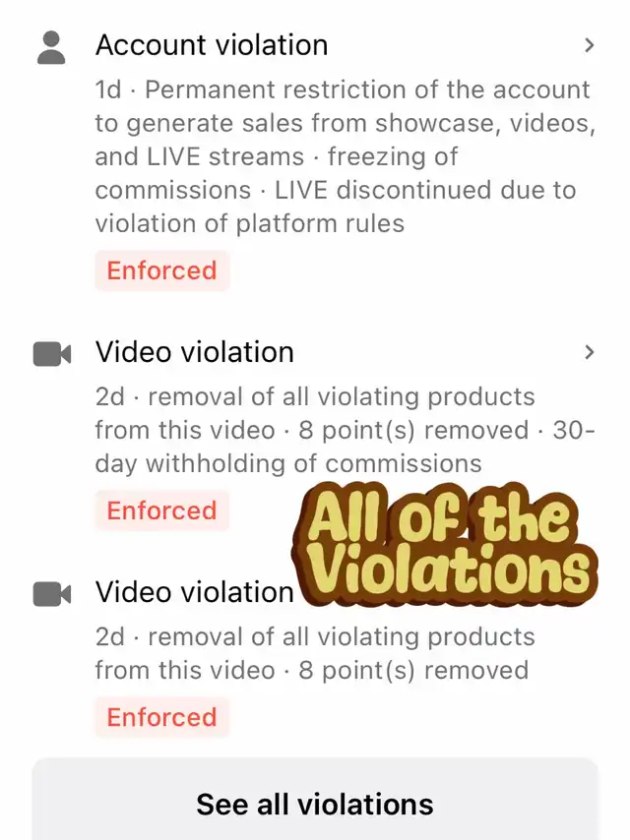Click camera icon of violation without commission withholding
Image resolution: width=630 pixels, height=840 pixels.
click(x=52, y=594)
